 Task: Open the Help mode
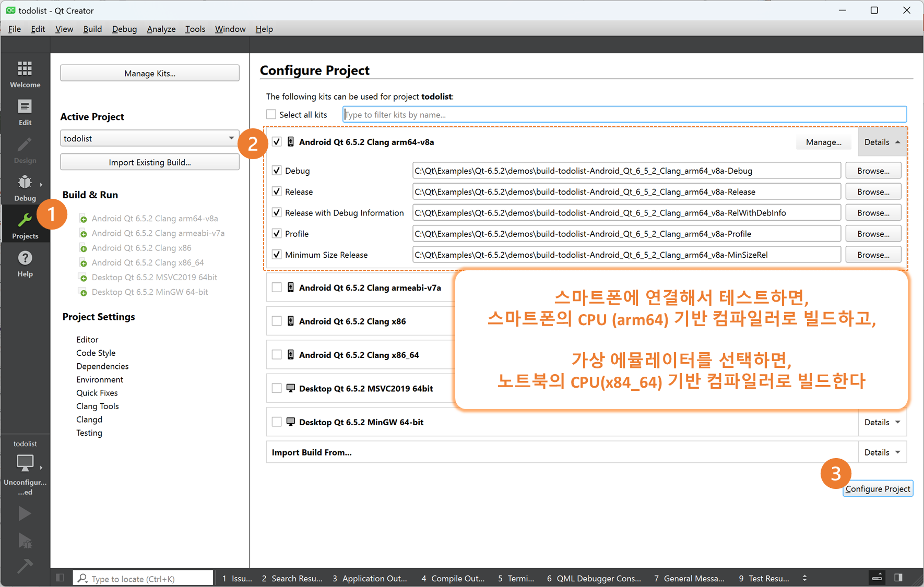click(x=25, y=263)
